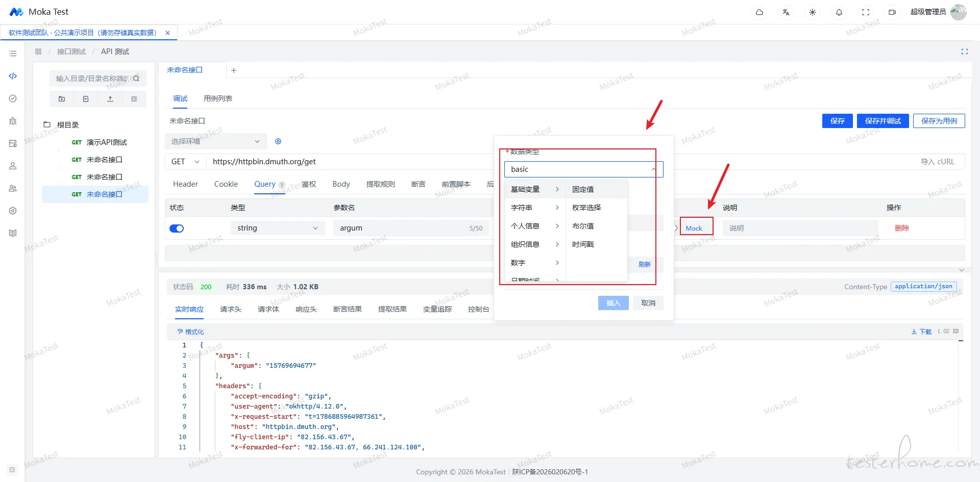
Task: Click the video camera icon in header
Action: [892, 12]
